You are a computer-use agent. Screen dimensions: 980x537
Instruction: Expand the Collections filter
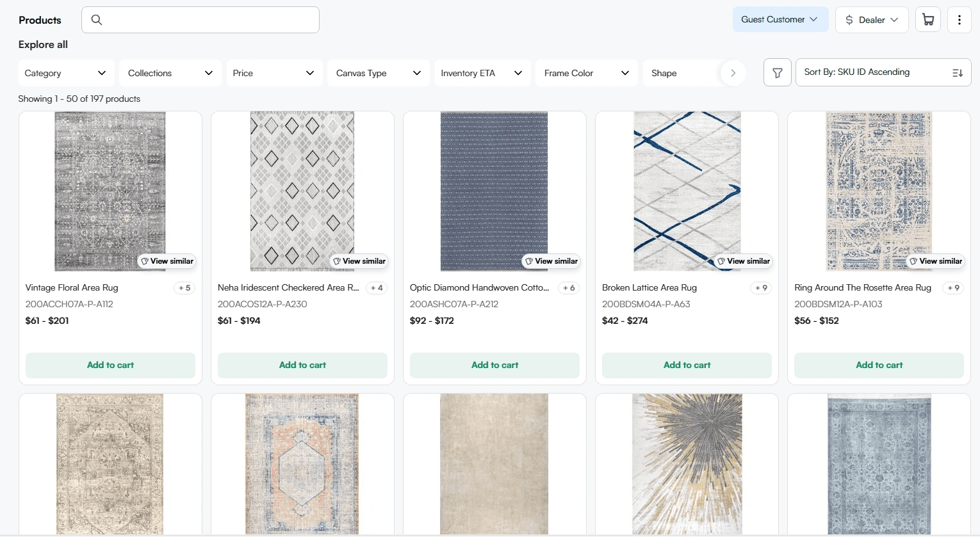[x=170, y=73]
